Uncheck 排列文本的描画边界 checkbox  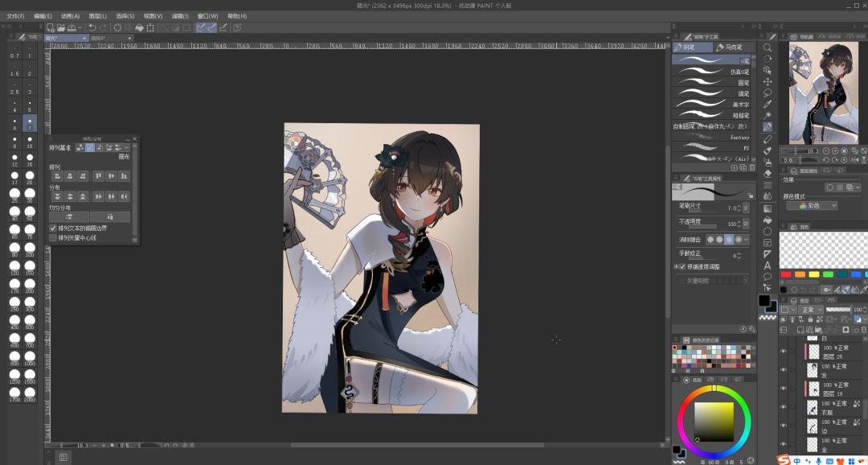(x=53, y=228)
